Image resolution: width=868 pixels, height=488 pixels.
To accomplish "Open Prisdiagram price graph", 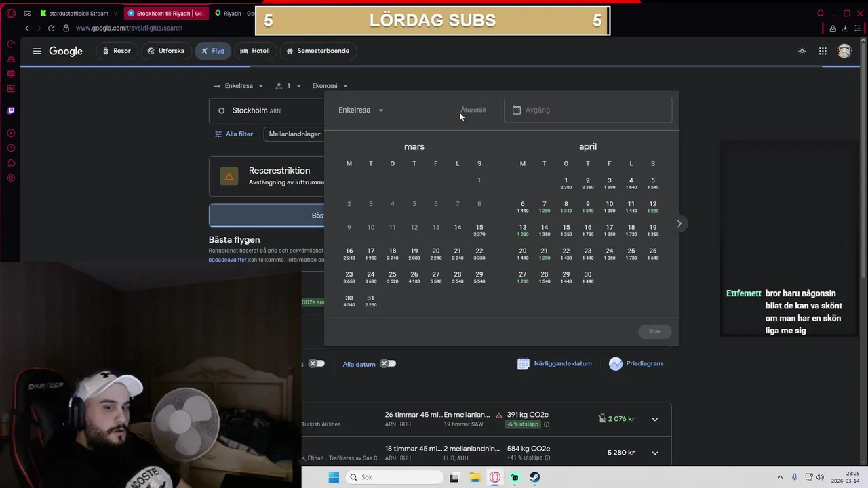I will point(635,363).
